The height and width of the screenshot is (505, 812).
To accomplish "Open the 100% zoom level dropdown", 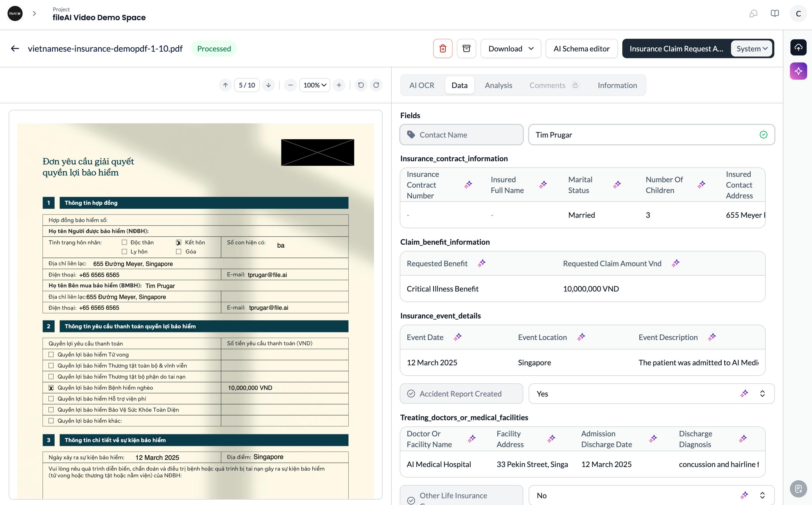I will click(315, 85).
